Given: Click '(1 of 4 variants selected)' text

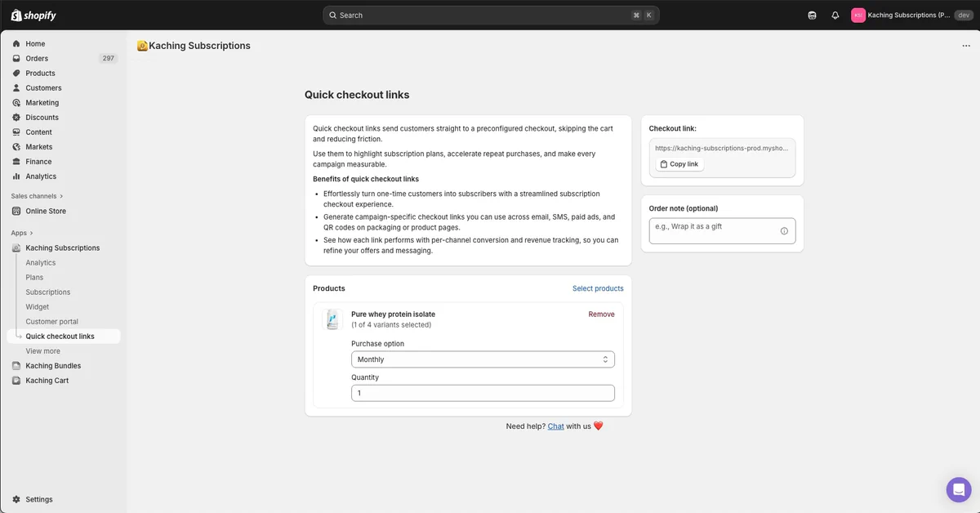Looking at the screenshot, I should (391, 325).
